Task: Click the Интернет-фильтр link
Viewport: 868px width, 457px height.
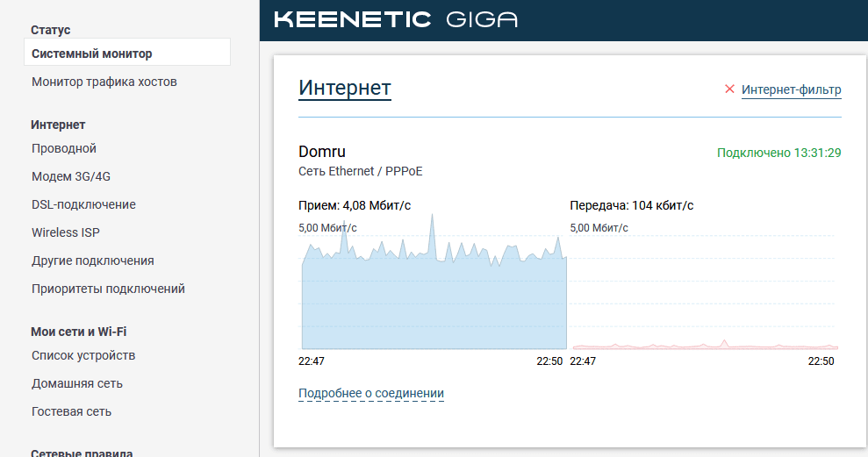Action: coord(791,89)
